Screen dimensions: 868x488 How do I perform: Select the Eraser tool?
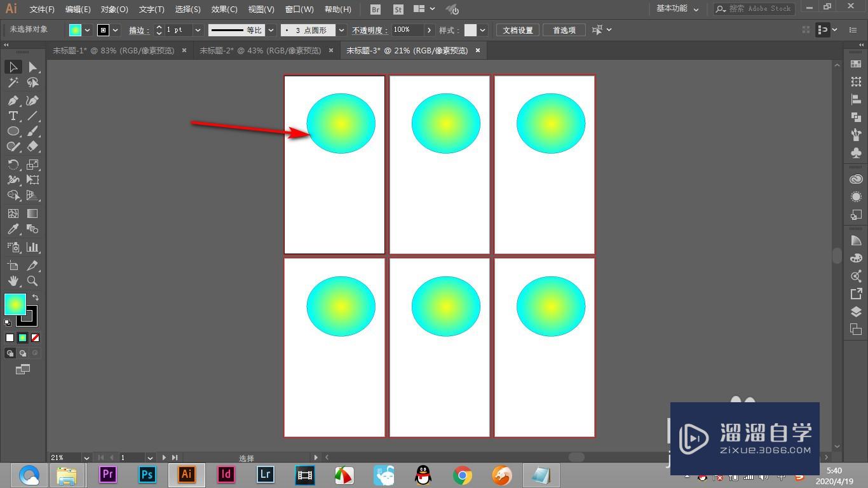click(32, 146)
